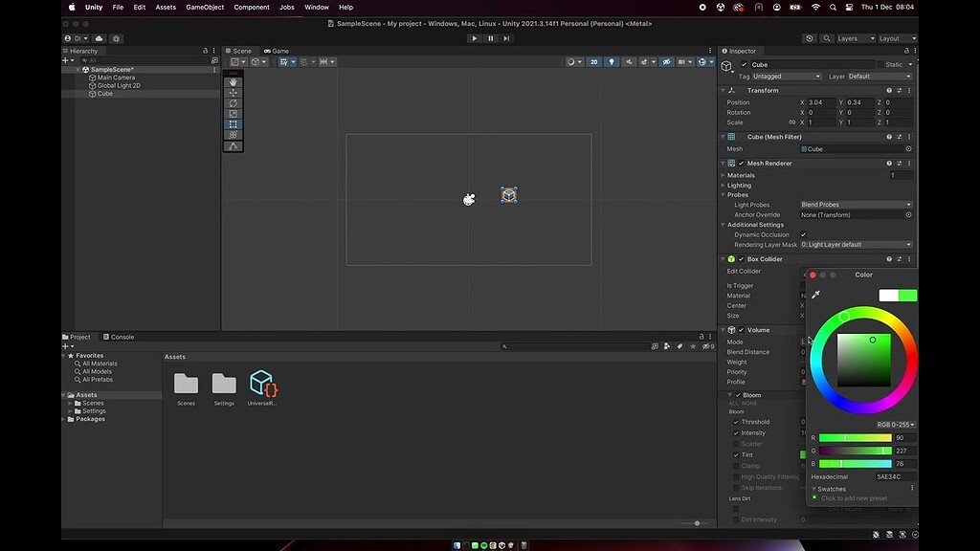The height and width of the screenshot is (551, 980).
Task: Open Light Probes dropdown
Action: (857, 205)
